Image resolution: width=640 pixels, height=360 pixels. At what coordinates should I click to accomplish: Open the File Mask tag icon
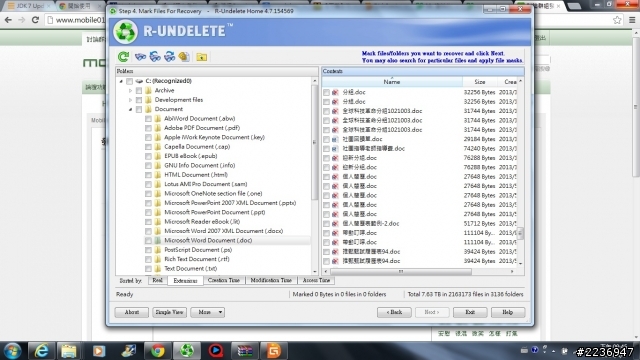(184, 57)
